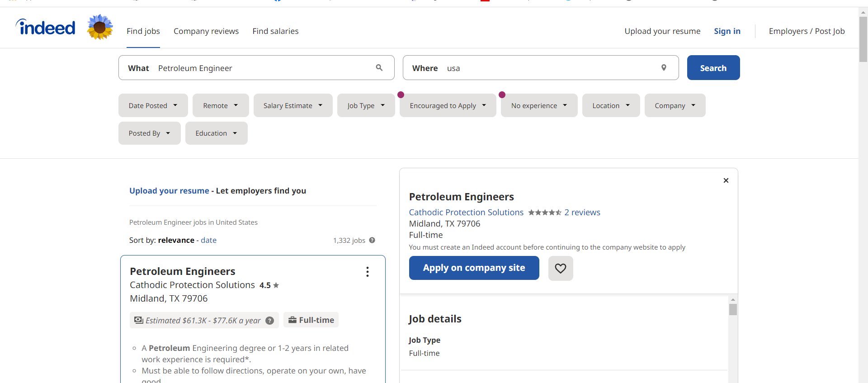Click the Full-time tag on the job card
The width and height of the screenshot is (868, 383).
[311, 320]
